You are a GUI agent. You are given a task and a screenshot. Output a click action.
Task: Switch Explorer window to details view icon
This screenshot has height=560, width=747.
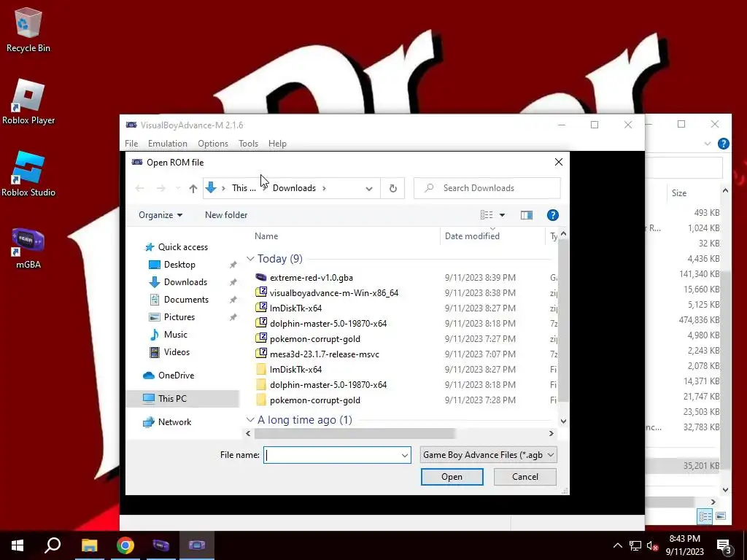pyautogui.click(x=705, y=516)
